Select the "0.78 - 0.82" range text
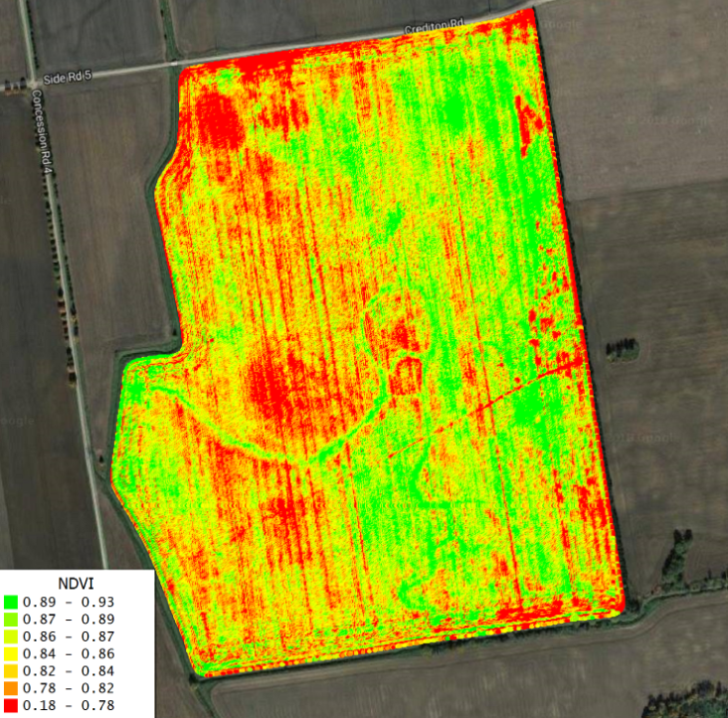The image size is (728, 718). coord(68,688)
